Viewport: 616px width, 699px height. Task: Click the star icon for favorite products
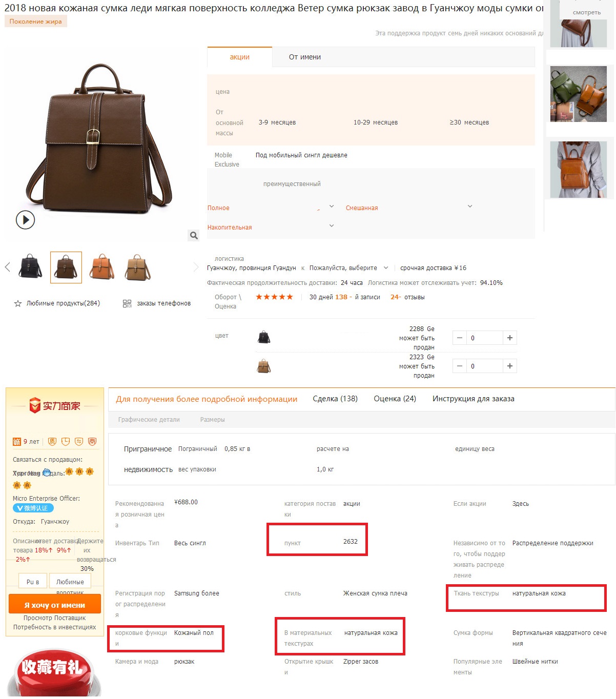pyautogui.click(x=18, y=303)
